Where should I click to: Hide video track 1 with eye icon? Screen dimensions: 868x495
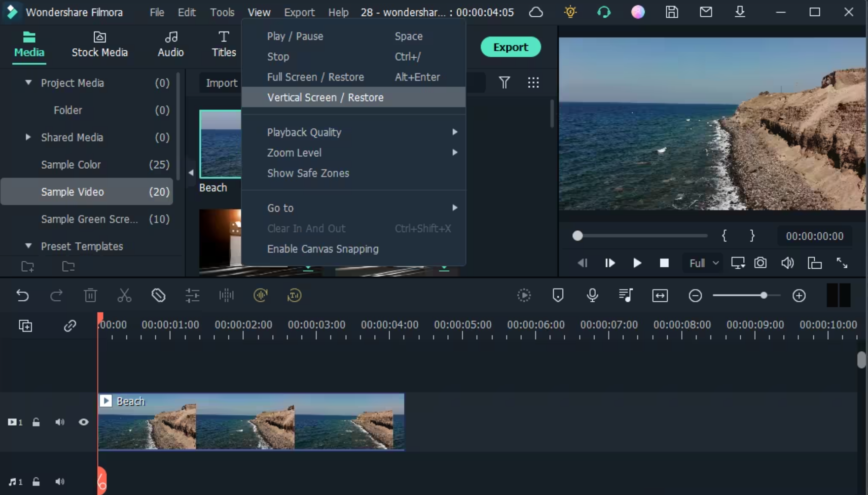click(83, 422)
